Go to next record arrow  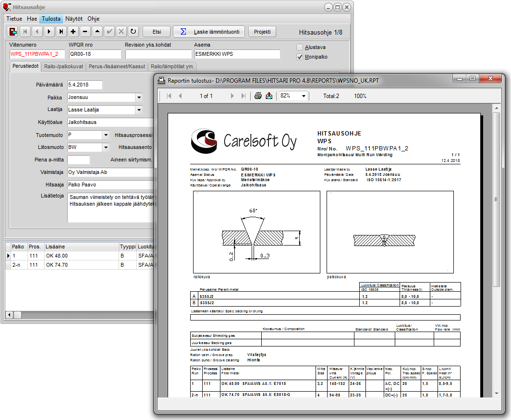pos(49,32)
